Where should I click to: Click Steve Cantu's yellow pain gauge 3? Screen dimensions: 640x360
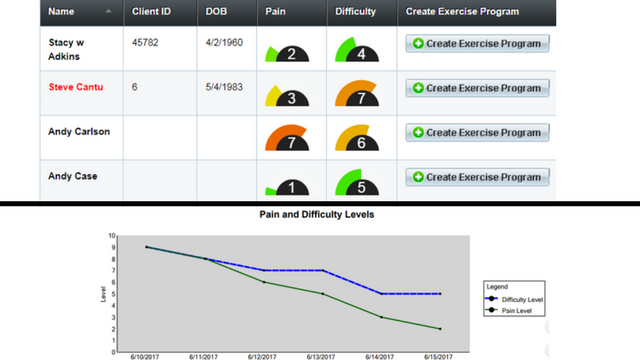[287, 96]
